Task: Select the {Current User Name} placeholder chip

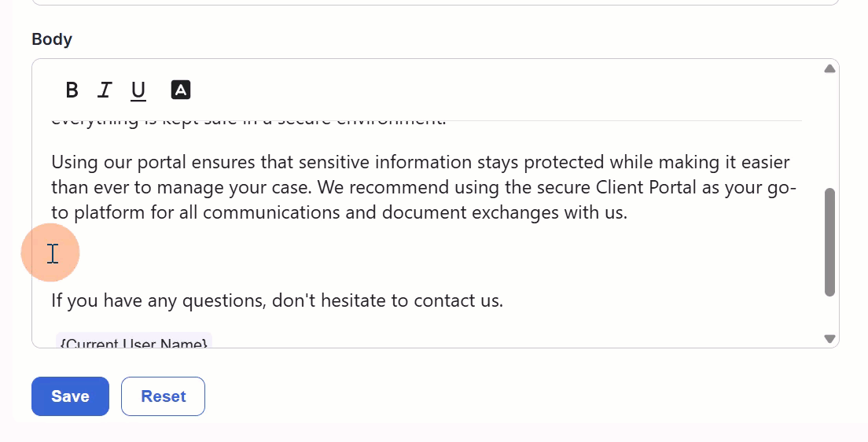Action: [134, 343]
